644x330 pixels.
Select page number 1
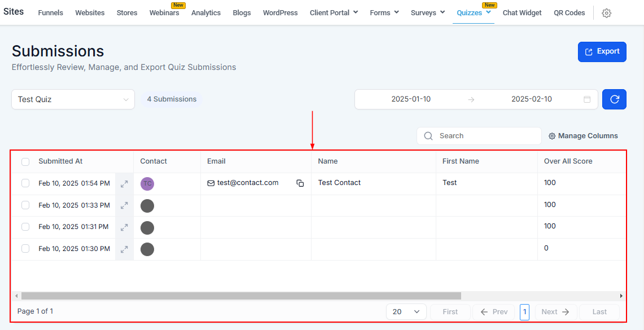coord(524,312)
